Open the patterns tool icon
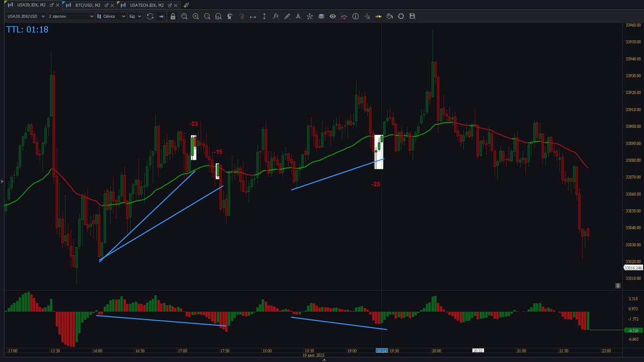Image resolution: width=644 pixels, height=362 pixels. (310, 16)
